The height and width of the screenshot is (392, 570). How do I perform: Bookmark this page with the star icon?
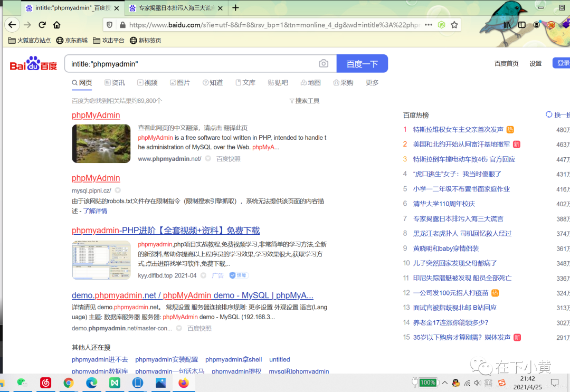[454, 25]
